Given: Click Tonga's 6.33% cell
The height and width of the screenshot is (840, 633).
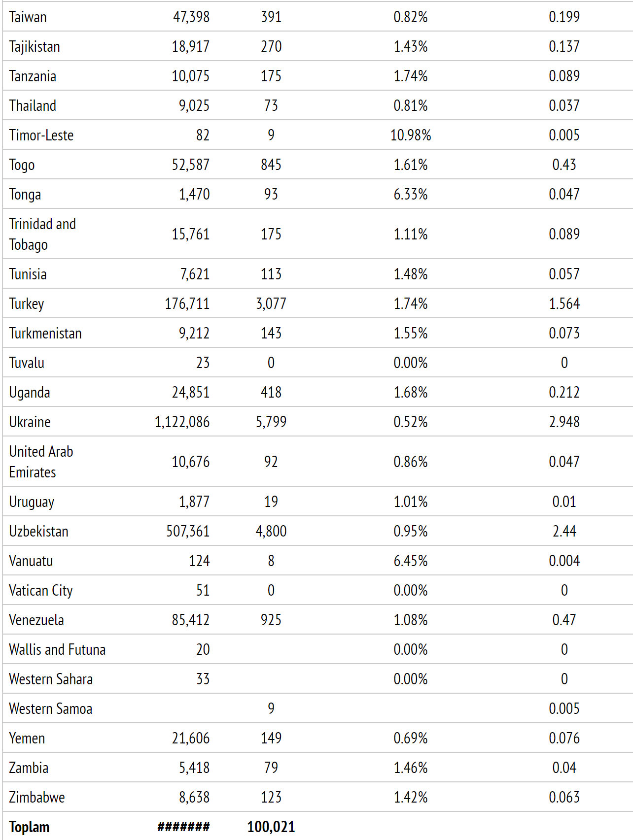Looking at the screenshot, I should (x=410, y=195).
